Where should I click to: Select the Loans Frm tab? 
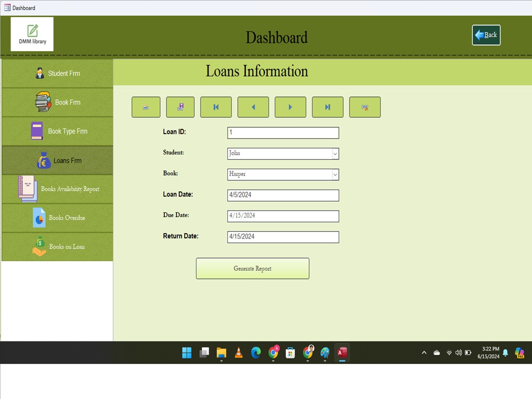click(x=57, y=161)
